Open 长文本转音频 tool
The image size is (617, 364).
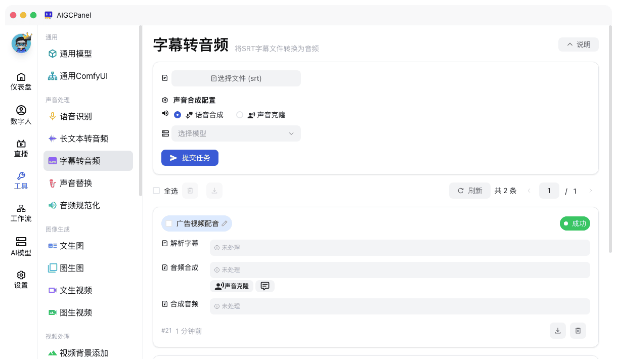88,139
